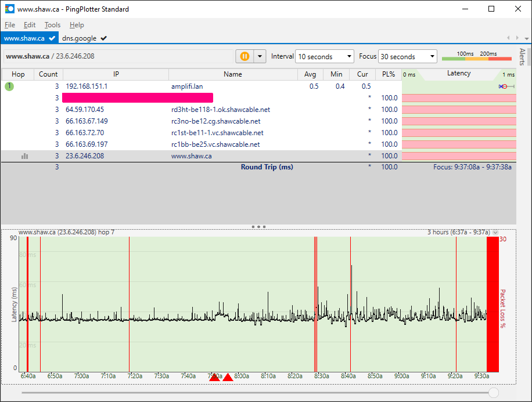The height and width of the screenshot is (402, 532).
Task: Switch to the www.shaw.ca tab
Action: click(x=30, y=38)
